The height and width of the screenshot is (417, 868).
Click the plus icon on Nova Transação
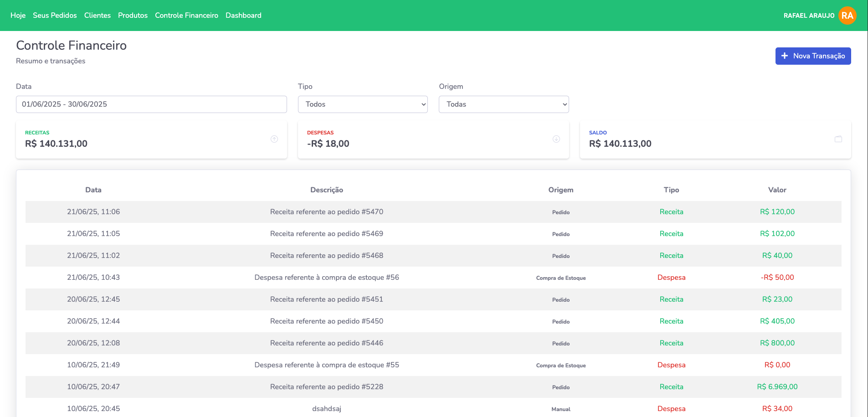coord(785,56)
